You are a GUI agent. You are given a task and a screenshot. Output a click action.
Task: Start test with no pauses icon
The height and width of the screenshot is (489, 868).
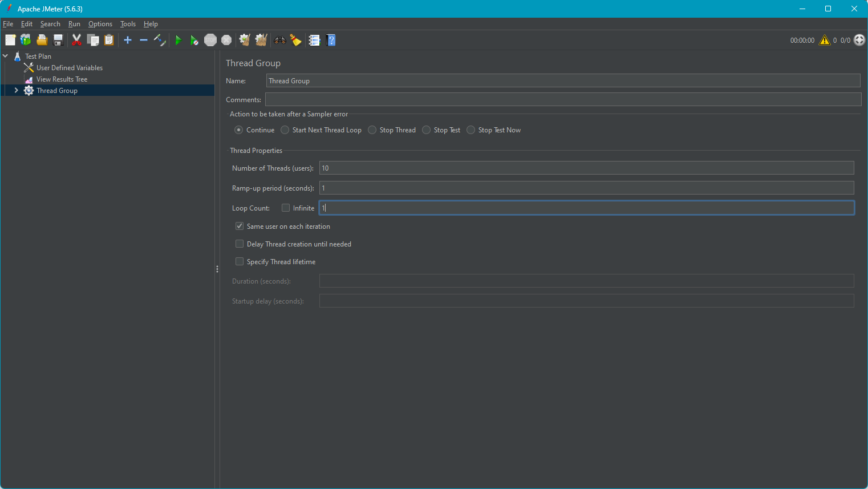[194, 40]
